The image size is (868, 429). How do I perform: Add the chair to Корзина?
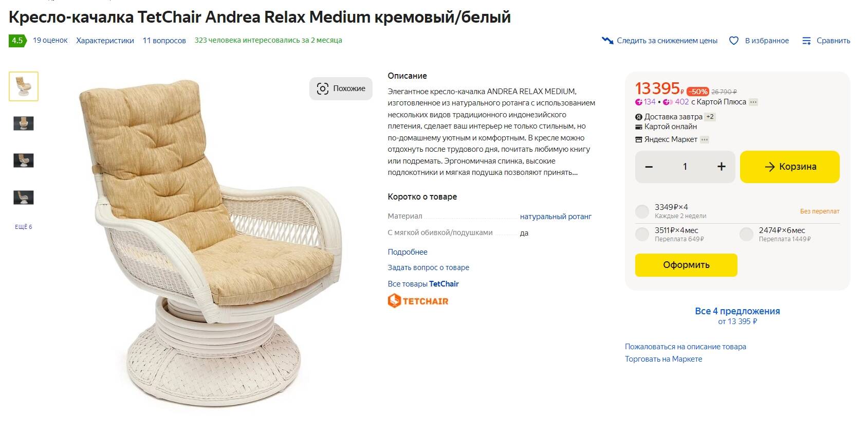pos(789,167)
